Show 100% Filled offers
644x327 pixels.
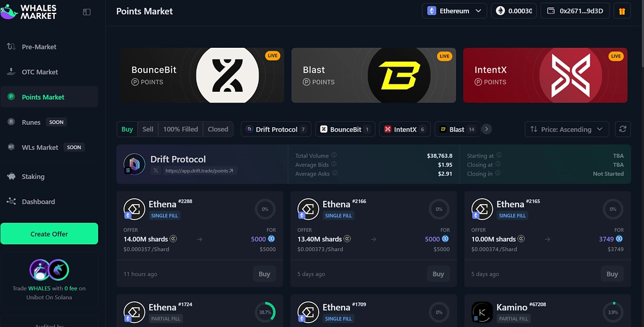pos(180,129)
